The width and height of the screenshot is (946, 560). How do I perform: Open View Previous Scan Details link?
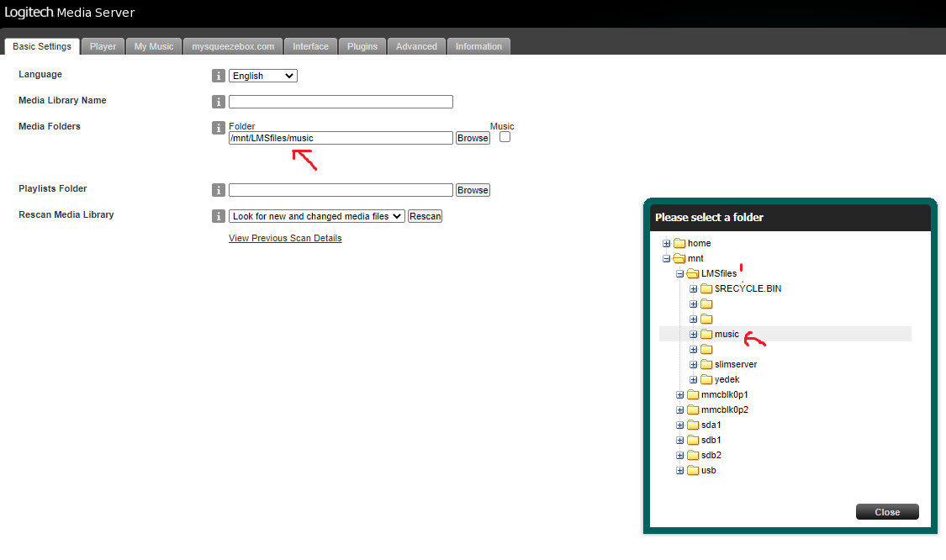pos(285,238)
